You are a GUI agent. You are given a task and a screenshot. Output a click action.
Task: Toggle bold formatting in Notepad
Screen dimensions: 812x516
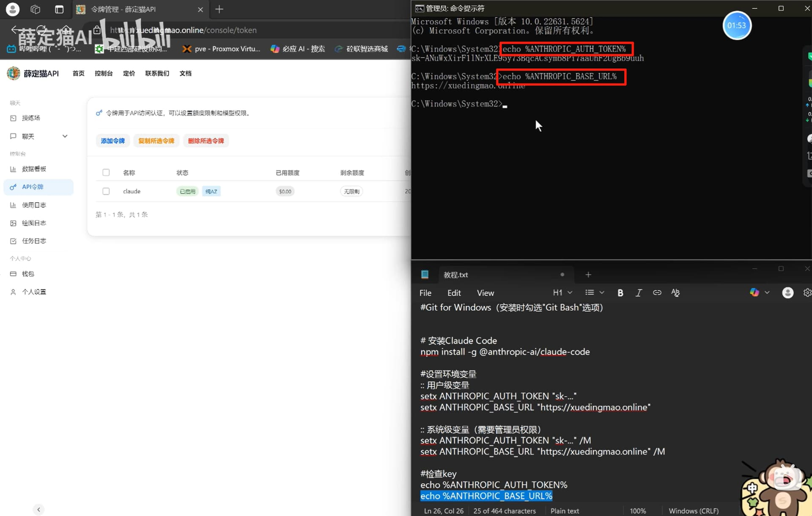(620, 293)
